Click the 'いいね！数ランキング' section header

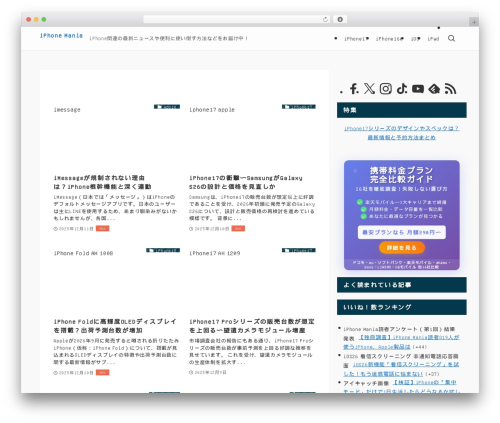pos(402,307)
